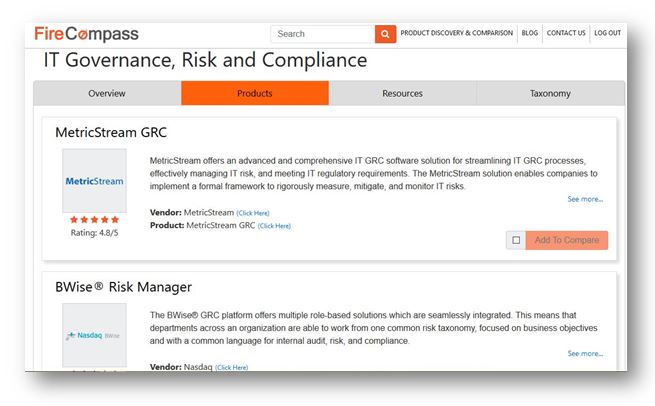This screenshot has height=406, width=655.
Task: Go to Contact Us page
Action: point(566,33)
